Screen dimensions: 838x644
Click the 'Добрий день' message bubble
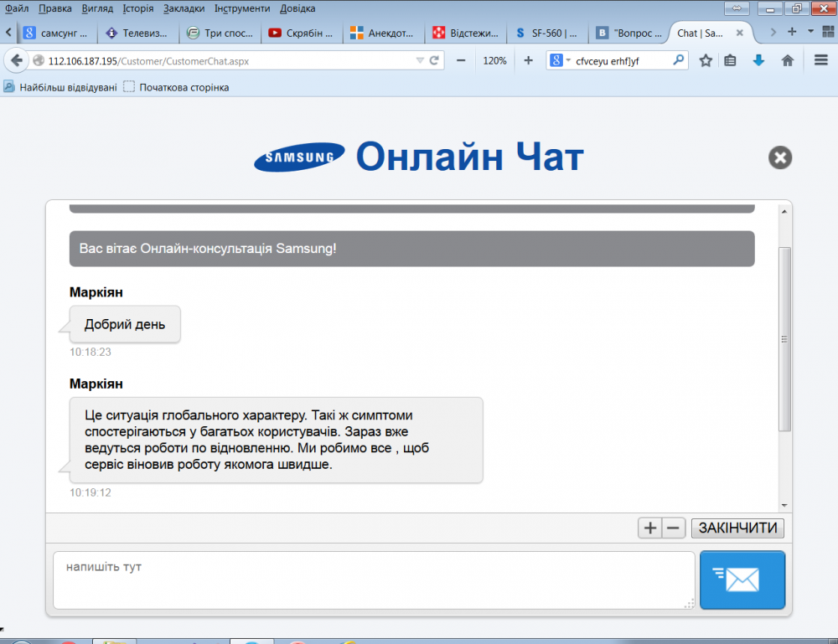125,324
